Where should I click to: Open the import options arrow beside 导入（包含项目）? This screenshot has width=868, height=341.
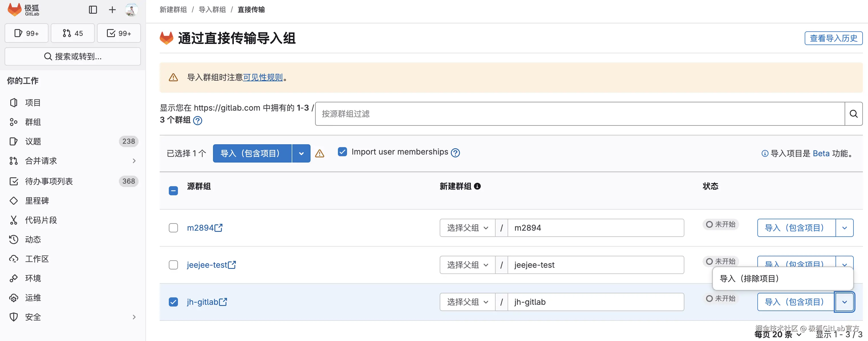pyautogui.click(x=301, y=153)
